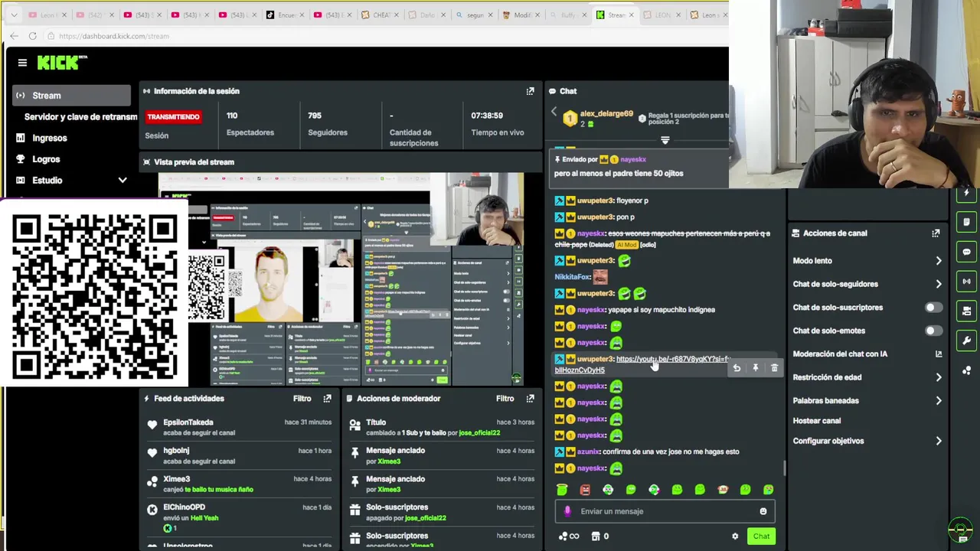The image size is (980, 551).
Task: Collapse the pinned message arrow in chat
Action: [665, 140]
